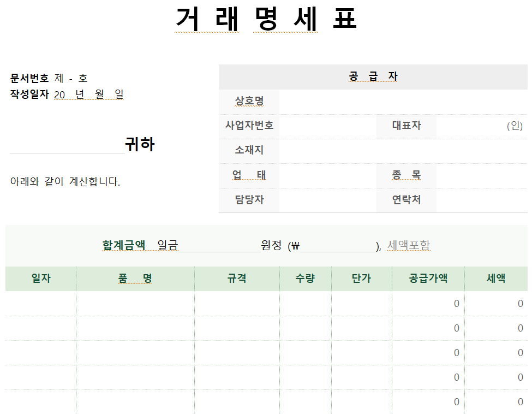Select the 업태 input cell

327,175
